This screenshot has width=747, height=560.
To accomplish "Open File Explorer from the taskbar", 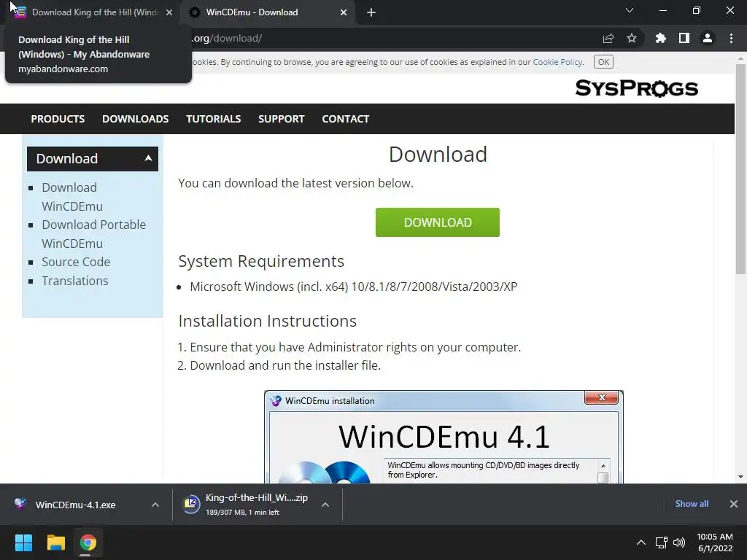I will point(55,542).
